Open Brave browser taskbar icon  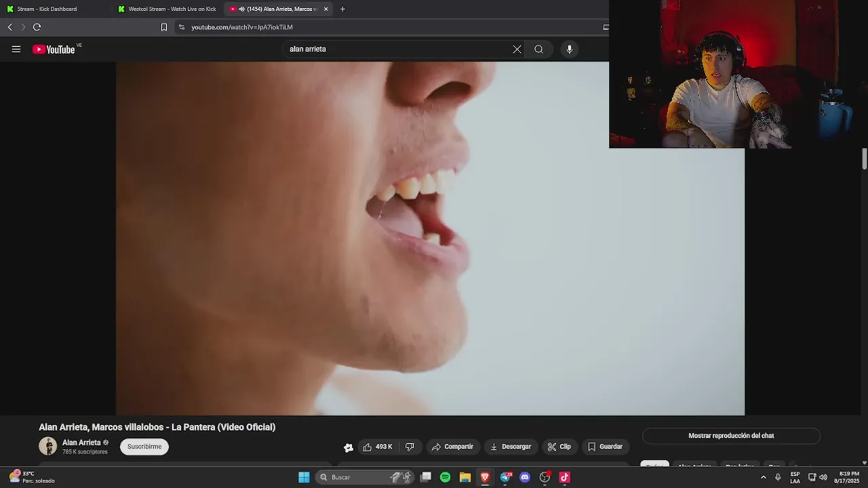pyautogui.click(x=485, y=477)
